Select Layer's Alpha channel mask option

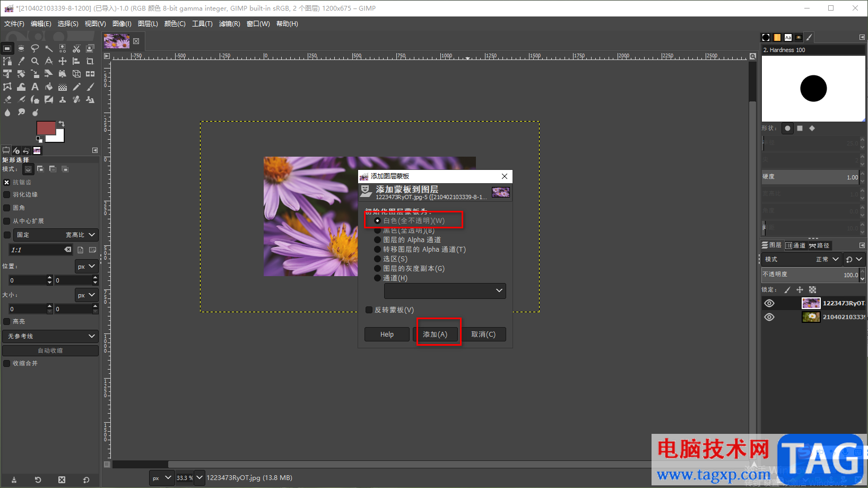click(407, 240)
